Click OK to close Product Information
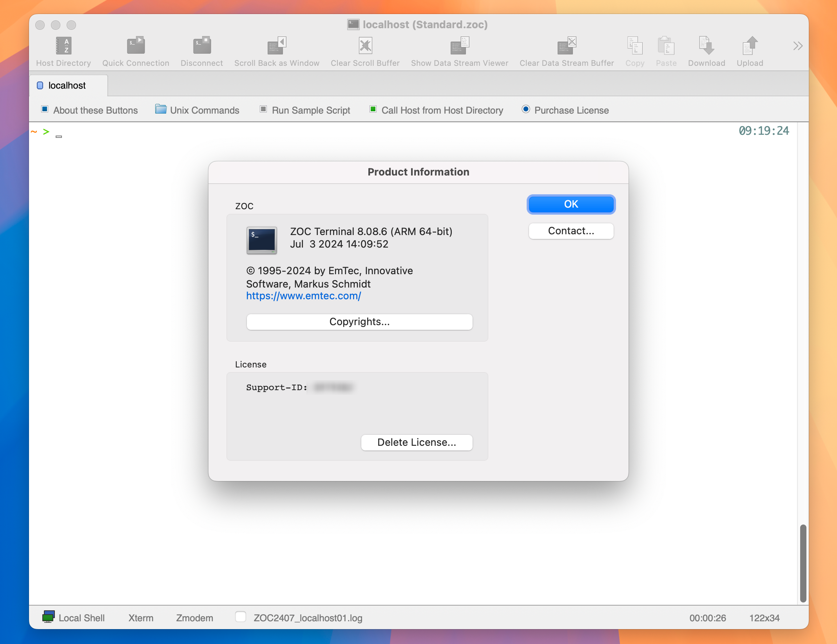The width and height of the screenshot is (837, 644). point(571,204)
